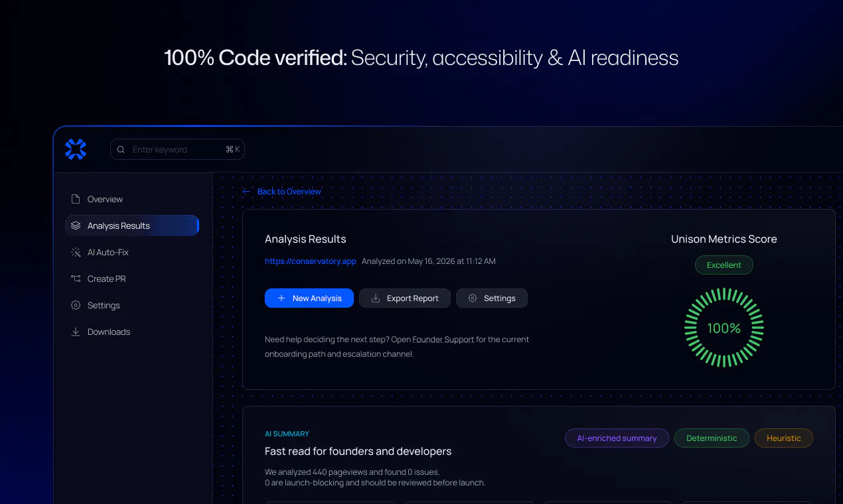Start a New Analysis

coord(309,298)
